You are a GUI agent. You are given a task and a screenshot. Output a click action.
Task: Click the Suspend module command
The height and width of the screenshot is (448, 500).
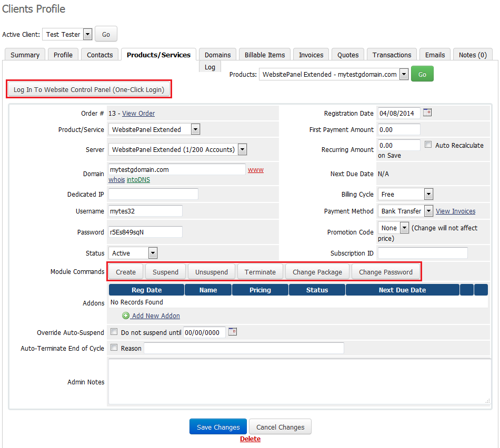tap(165, 272)
